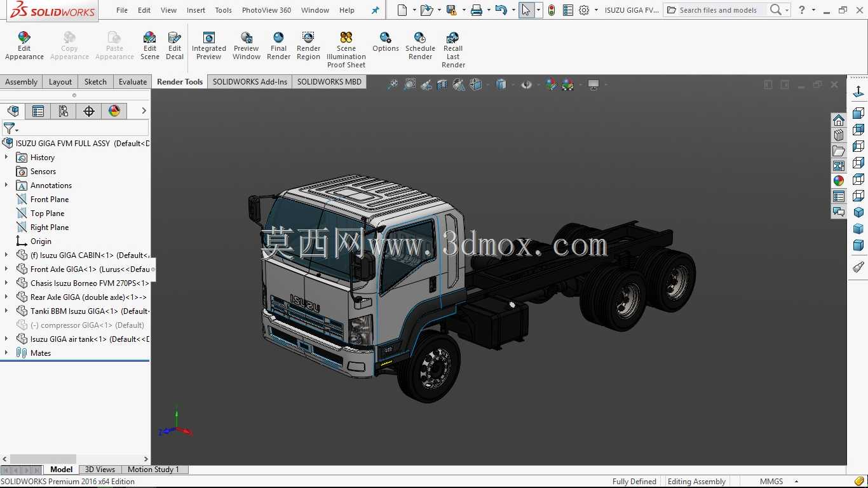Switch to the 3D Views tab
The width and height of the screenshot is (868, 488).
tap(100, 470)
